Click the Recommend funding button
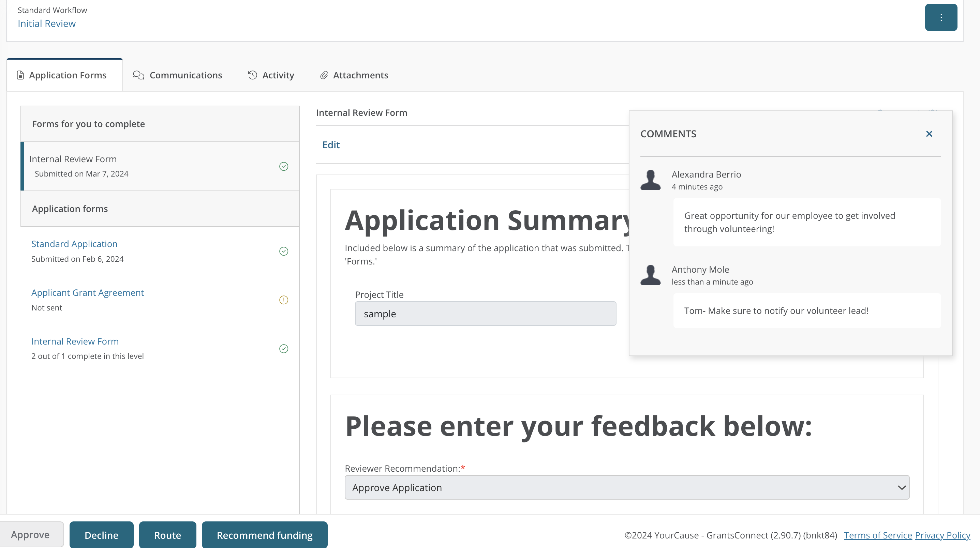The width and height of the screenshot is (980, 548). (264, 535)
